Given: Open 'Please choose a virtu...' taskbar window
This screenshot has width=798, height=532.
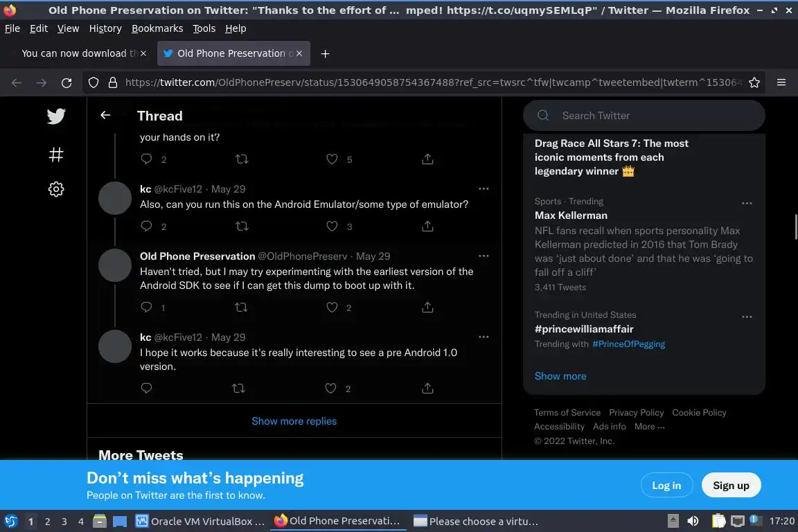Looking at the screenshot, I should tap(475, 522).
